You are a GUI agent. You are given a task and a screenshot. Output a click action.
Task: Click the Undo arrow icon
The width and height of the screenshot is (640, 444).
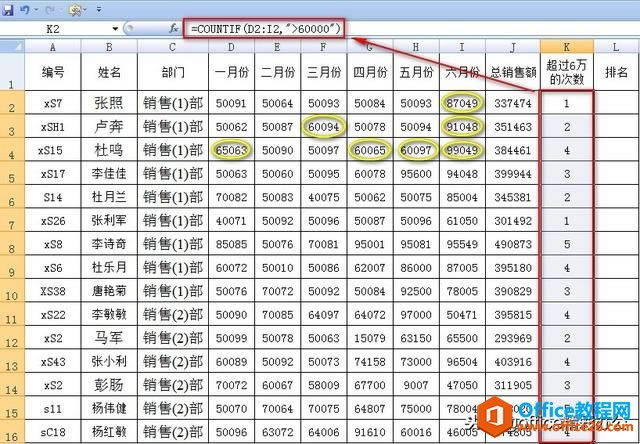(x=25, y=9)
